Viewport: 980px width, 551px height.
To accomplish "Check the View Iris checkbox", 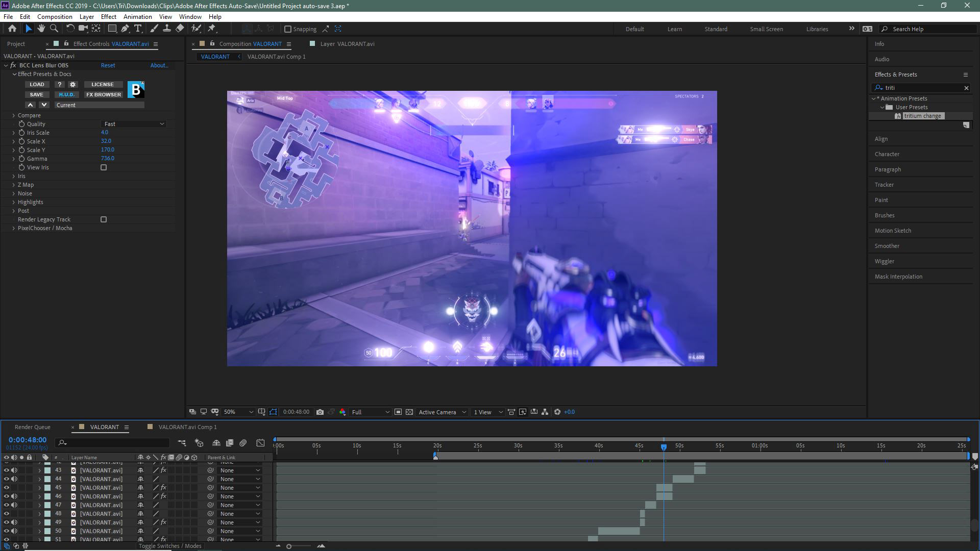I will click(x=104, y=167).
